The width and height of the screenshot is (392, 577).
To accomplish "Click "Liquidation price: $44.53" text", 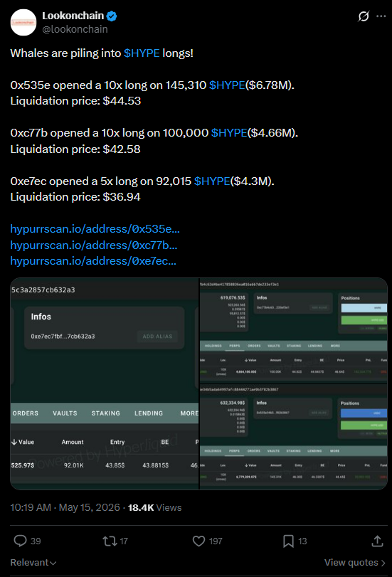I will 75,101.
